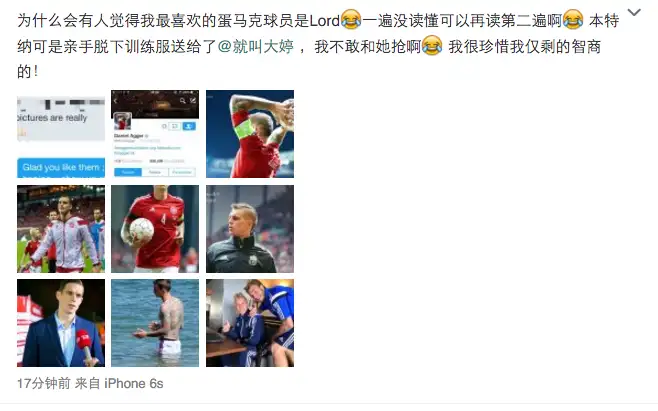Open the chat message screenshot thumbnail

point(61,134)
